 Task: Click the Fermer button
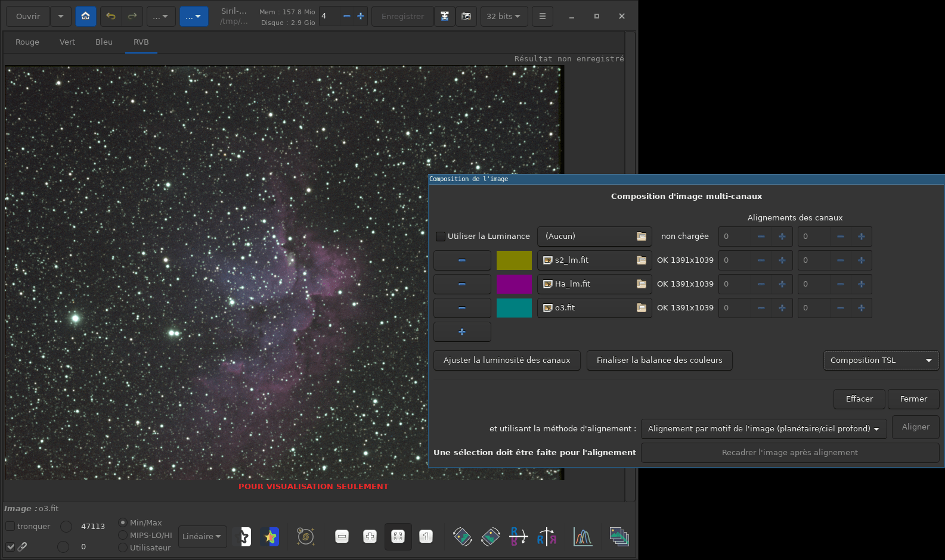(913, 399)
